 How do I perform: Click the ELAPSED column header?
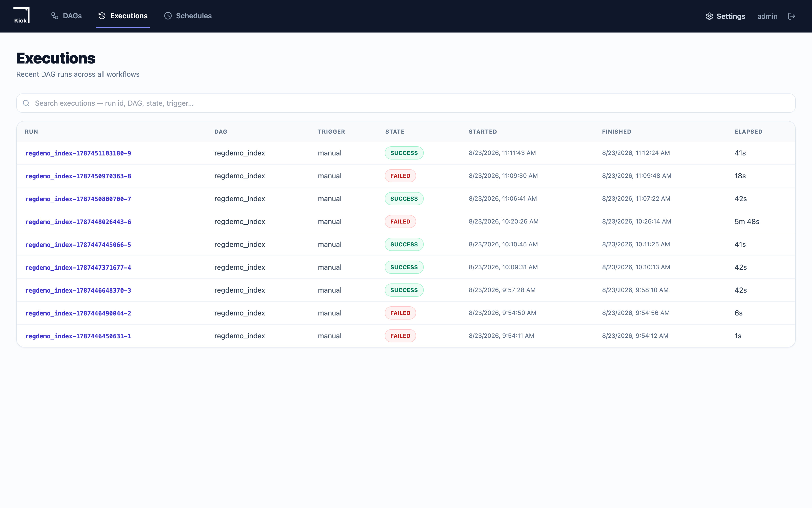pyautogui.click(x=748, y=132)
